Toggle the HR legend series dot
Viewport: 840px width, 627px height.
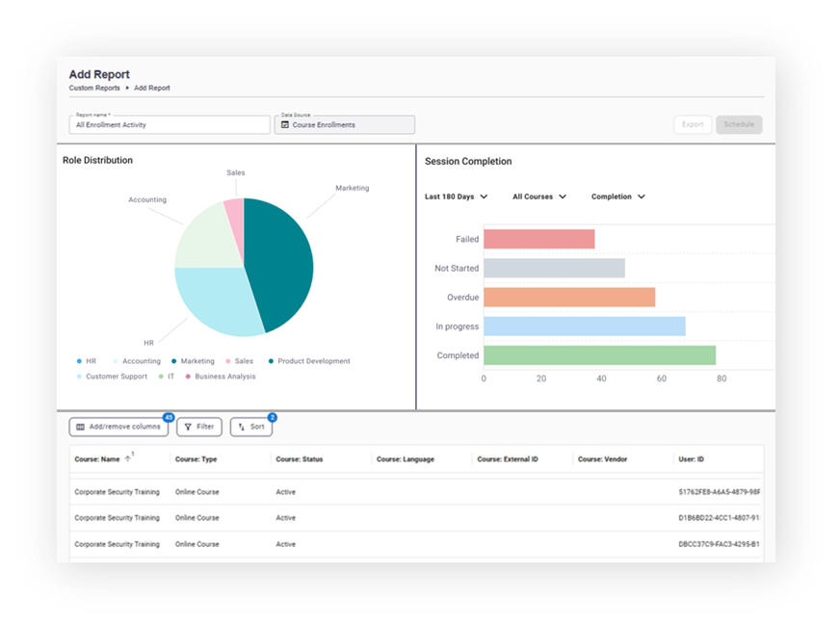pyautogui.click(x=79, y=361)
